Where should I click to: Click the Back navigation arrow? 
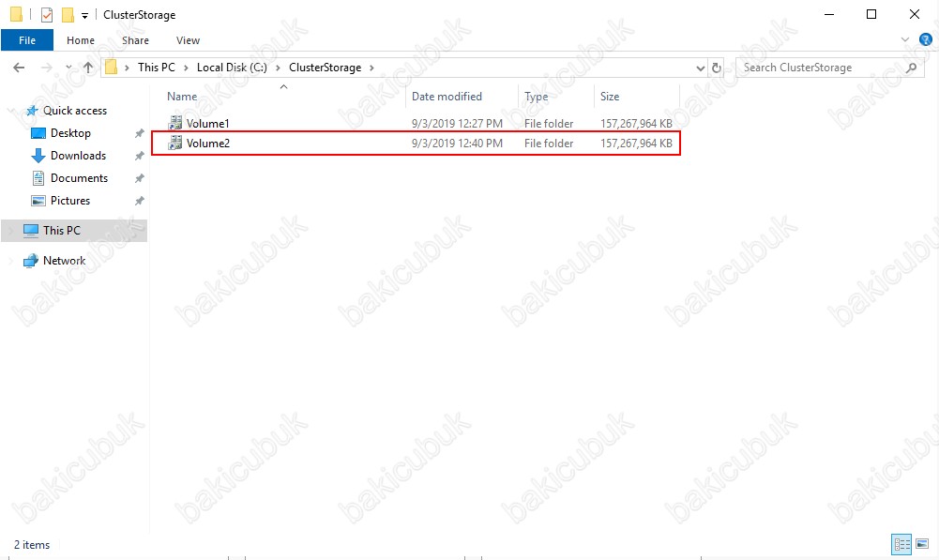pos(19,68)
